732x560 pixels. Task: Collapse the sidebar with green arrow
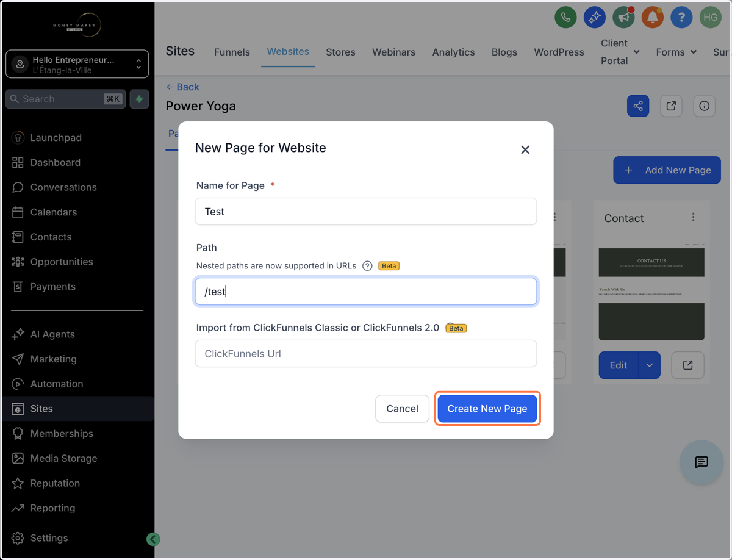153,539
